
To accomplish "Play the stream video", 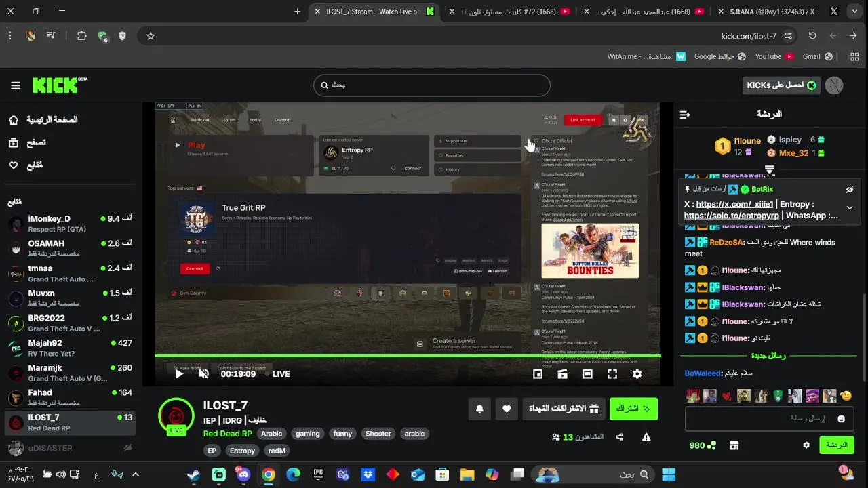I will (179, 373).
